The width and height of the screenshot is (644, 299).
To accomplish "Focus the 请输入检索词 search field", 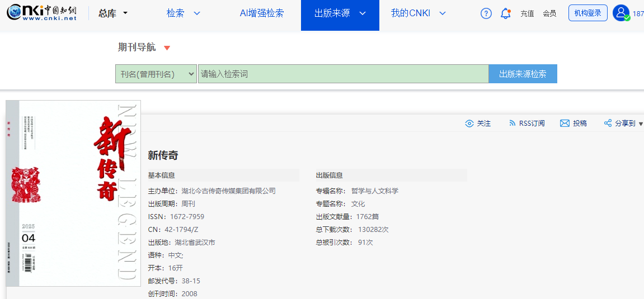I will point(344,74).
